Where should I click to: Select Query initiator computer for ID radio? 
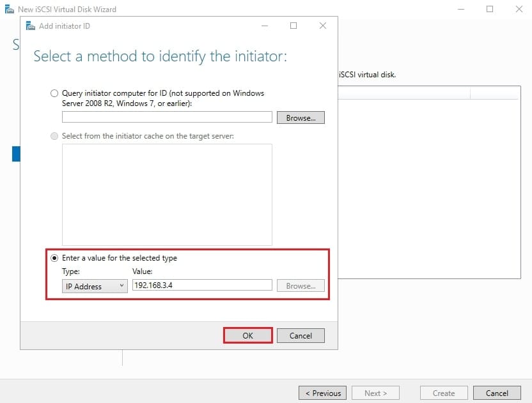click(x=54, y=93)
